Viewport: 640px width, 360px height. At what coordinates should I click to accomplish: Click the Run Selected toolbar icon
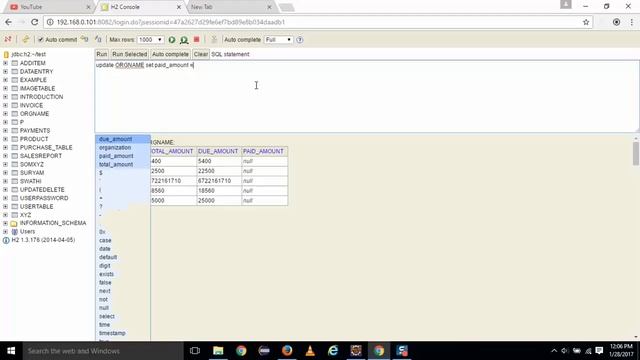(x=184, y=40)
